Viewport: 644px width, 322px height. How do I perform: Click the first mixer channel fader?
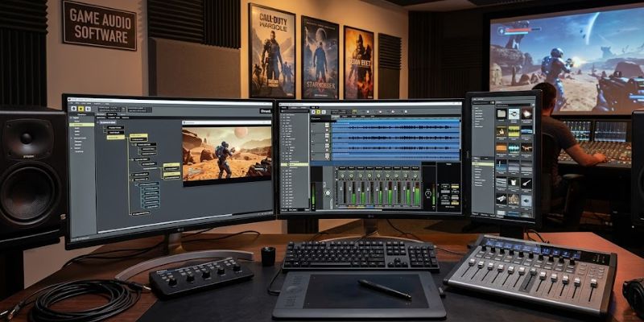(x=341, y=188)
